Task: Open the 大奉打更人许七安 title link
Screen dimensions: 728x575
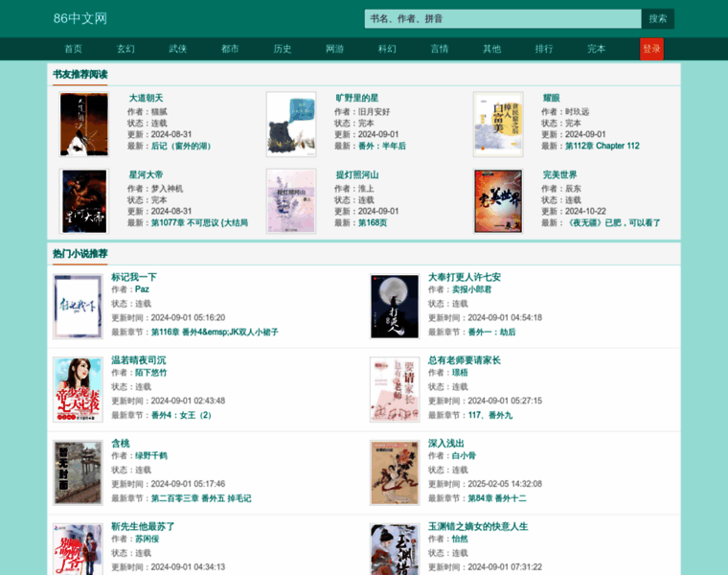Action: pyautogui.click(x=465, y=277)
